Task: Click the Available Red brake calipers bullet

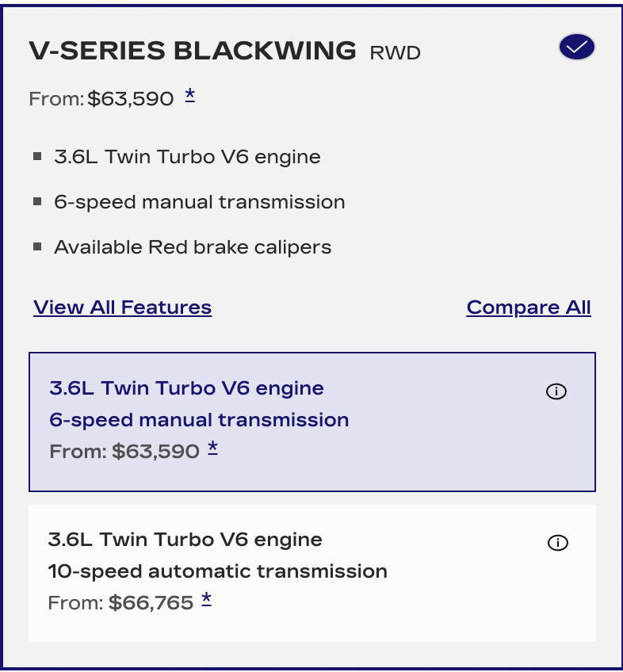Action: (x=193, y=247)
